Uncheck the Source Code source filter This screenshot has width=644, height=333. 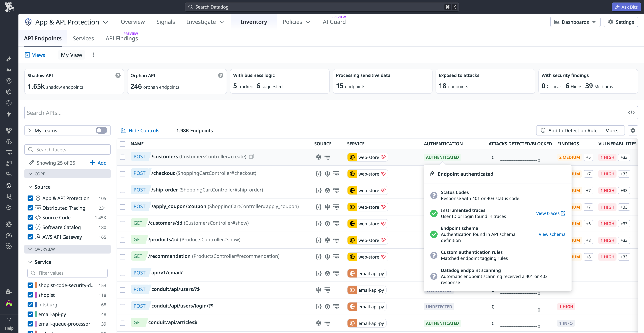[x=30, y=217]
